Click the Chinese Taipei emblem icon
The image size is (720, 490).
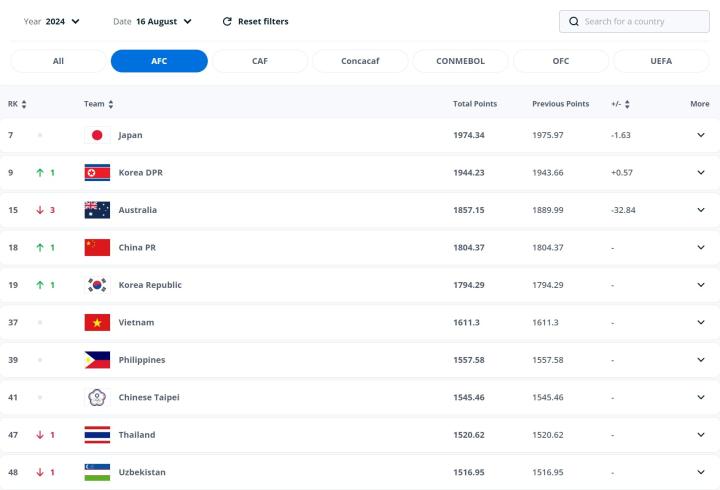pos(97,397)
